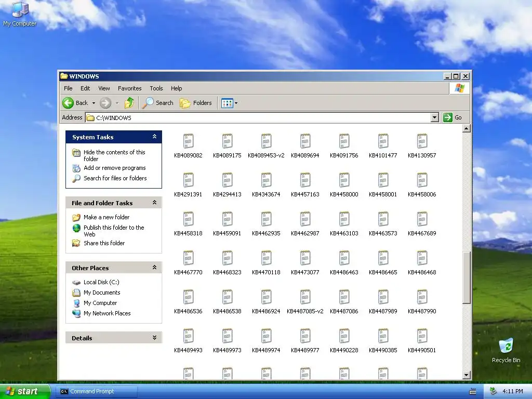This screenshot has height=399, width=532.
Task: Collapse the System Tasks panel
Action: pos(154,137)
